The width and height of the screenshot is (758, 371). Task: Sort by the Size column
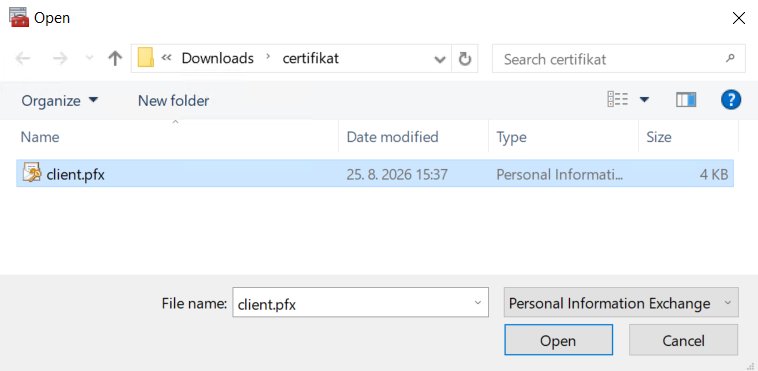(x=688, y=137)
